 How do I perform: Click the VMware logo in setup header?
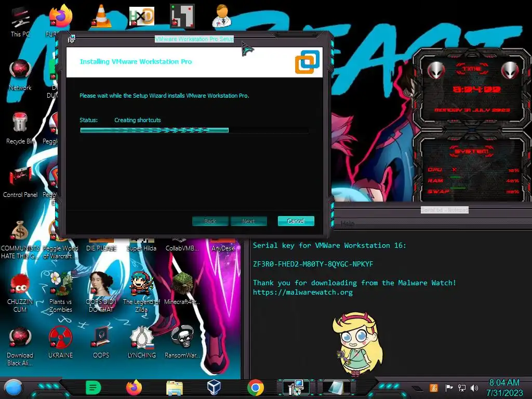click(308, 62)
